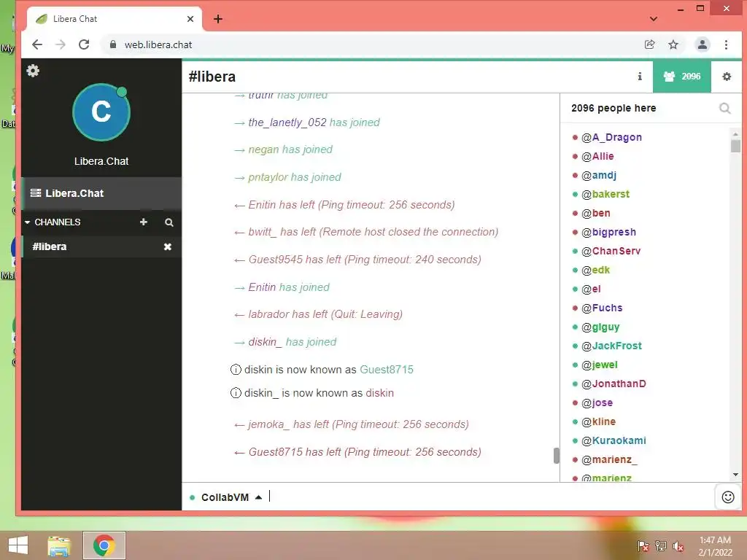Close the Libera Chat browser tab

point(190,19)
